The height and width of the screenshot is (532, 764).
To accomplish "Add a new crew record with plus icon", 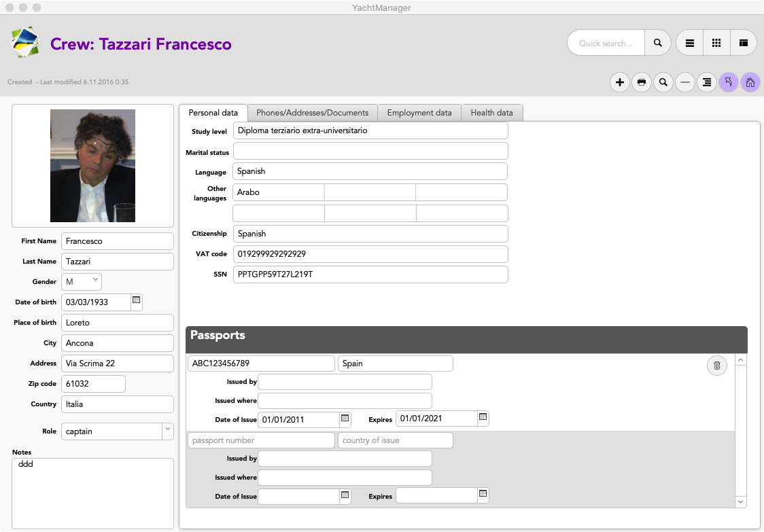I will (620, 82).
